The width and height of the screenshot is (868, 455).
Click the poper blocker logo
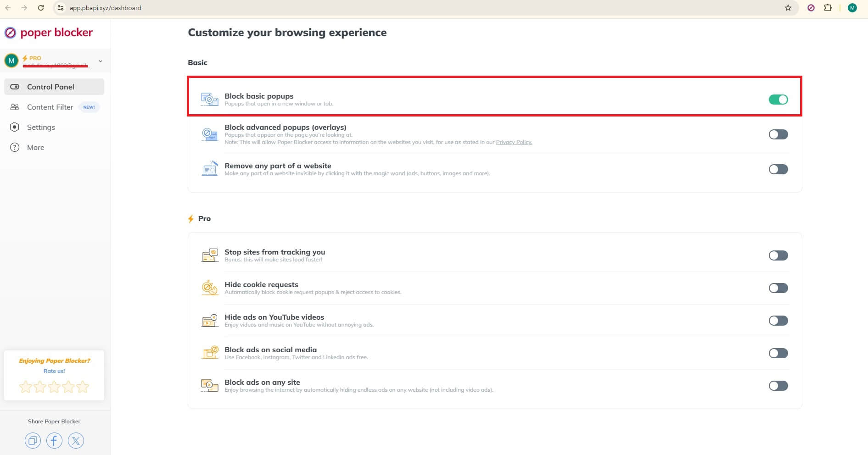(49, 33)
